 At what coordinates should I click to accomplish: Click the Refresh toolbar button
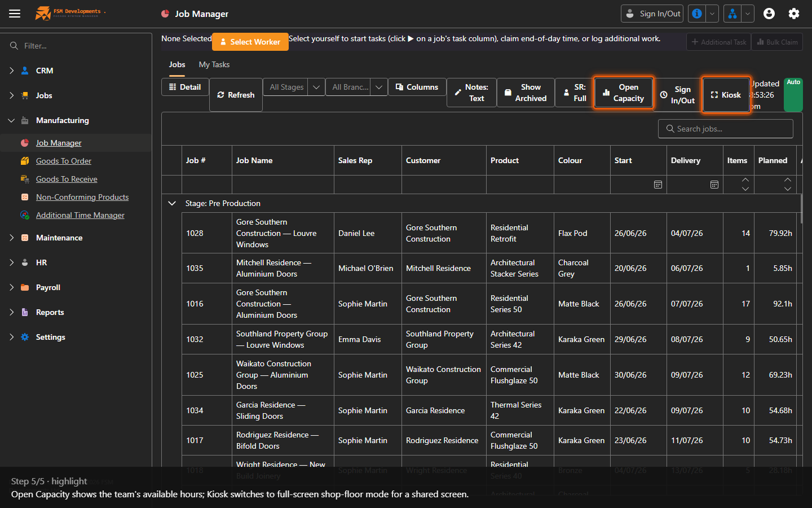coord(236,95)
